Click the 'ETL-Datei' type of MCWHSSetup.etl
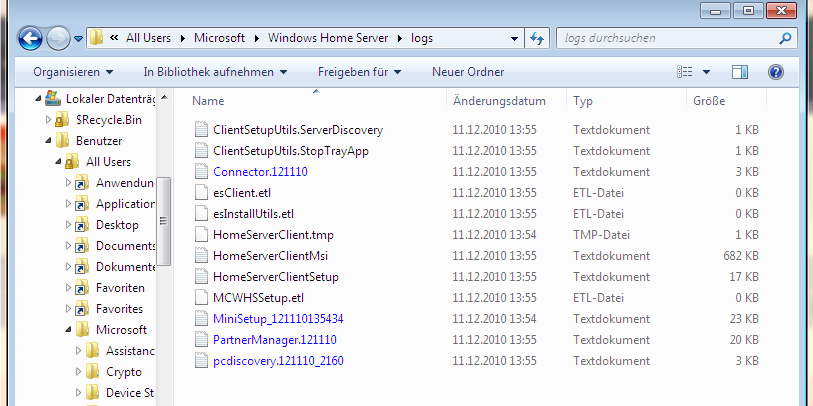 pyautogui.click(x=598, y=298)
